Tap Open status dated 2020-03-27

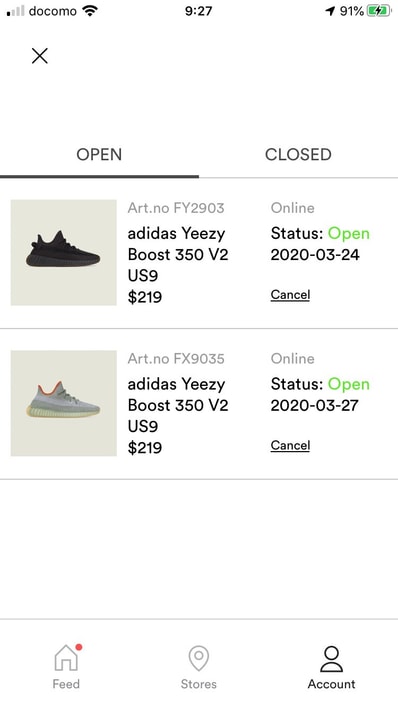coord(348,384)
